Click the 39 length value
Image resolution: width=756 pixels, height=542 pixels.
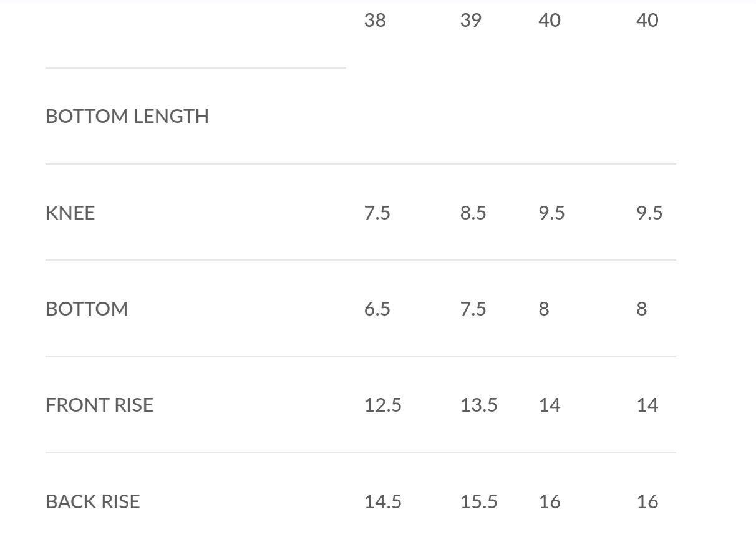pos(471,20)
